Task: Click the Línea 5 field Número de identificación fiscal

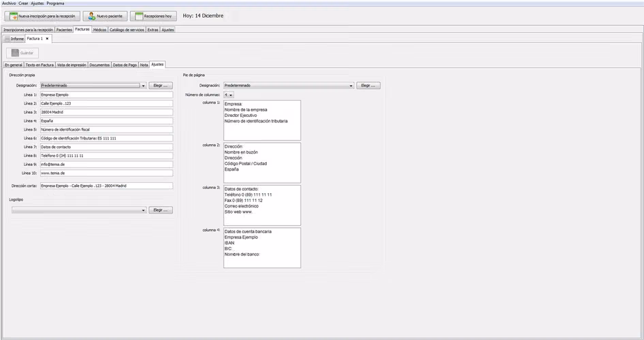Action: pos(106,130)
